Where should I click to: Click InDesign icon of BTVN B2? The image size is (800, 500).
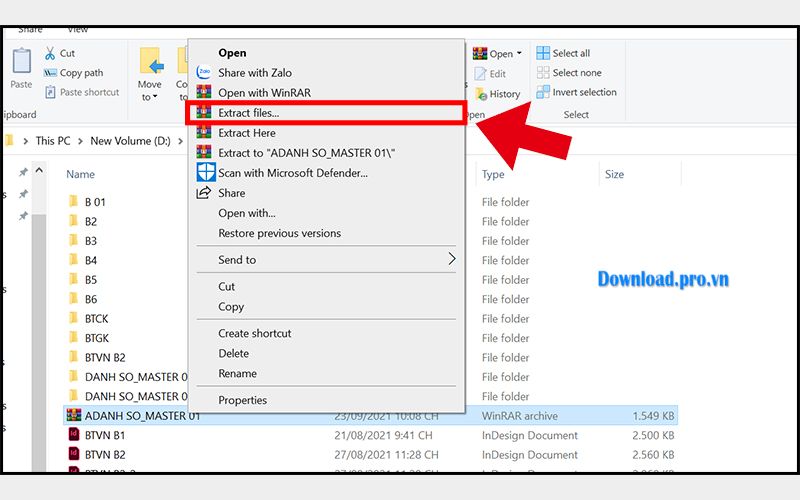(x=74, y=454)
